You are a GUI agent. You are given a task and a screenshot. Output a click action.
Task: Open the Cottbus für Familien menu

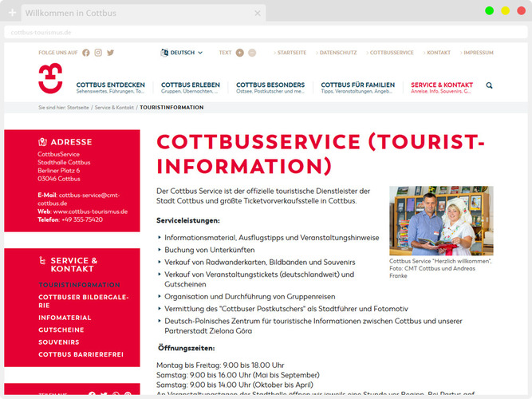tap(357, 87)
